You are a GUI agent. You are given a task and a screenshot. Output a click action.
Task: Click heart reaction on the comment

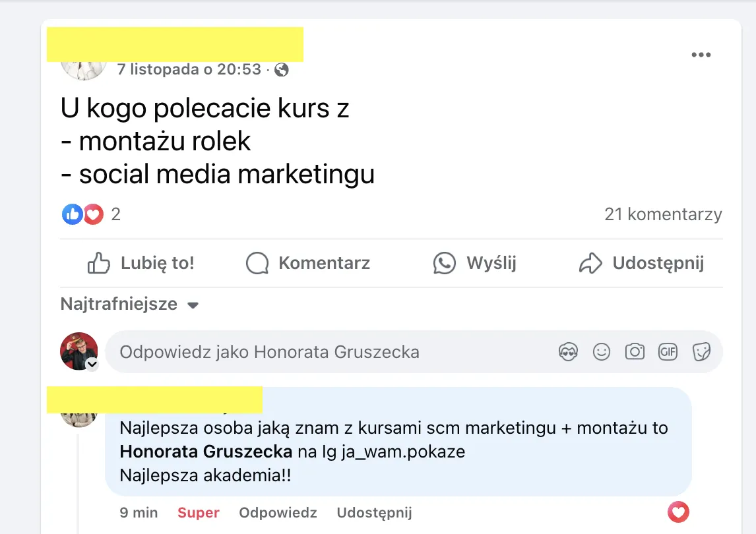[678, 512]
